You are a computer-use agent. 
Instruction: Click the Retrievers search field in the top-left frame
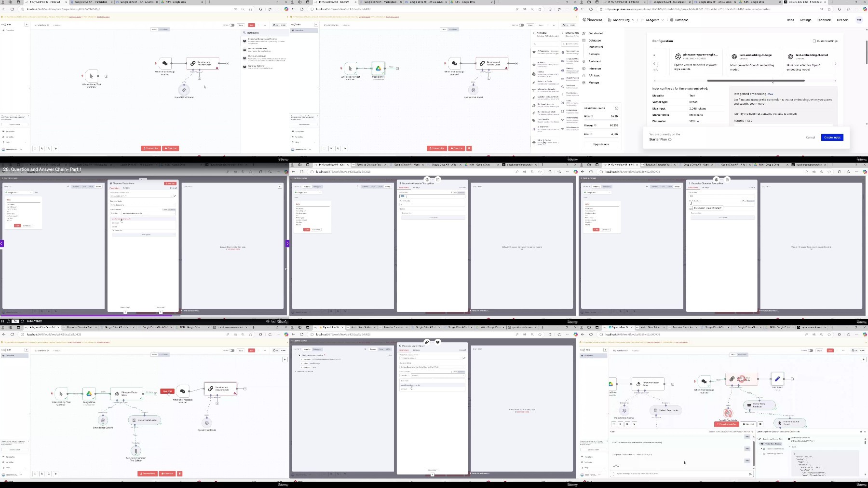[266, 33]
